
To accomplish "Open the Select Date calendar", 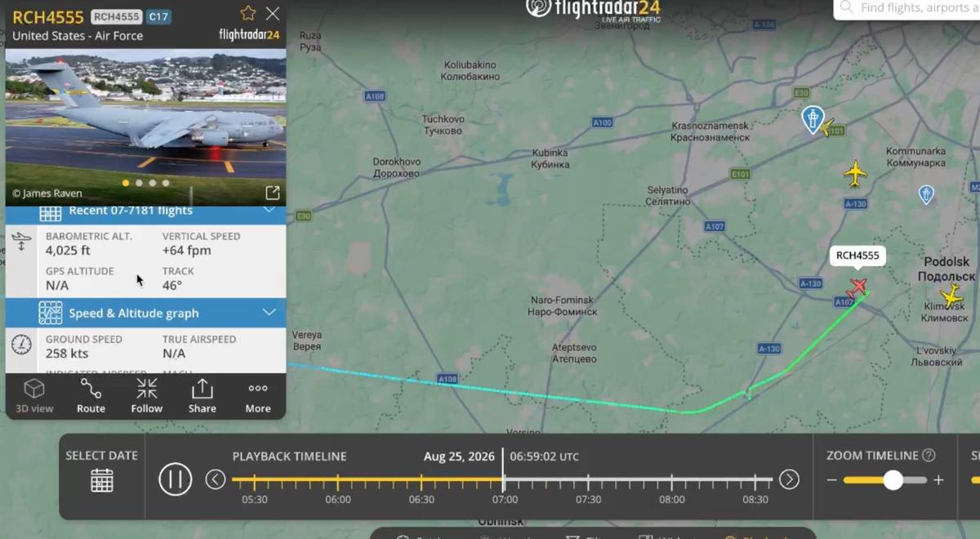I will pos(102,480).
